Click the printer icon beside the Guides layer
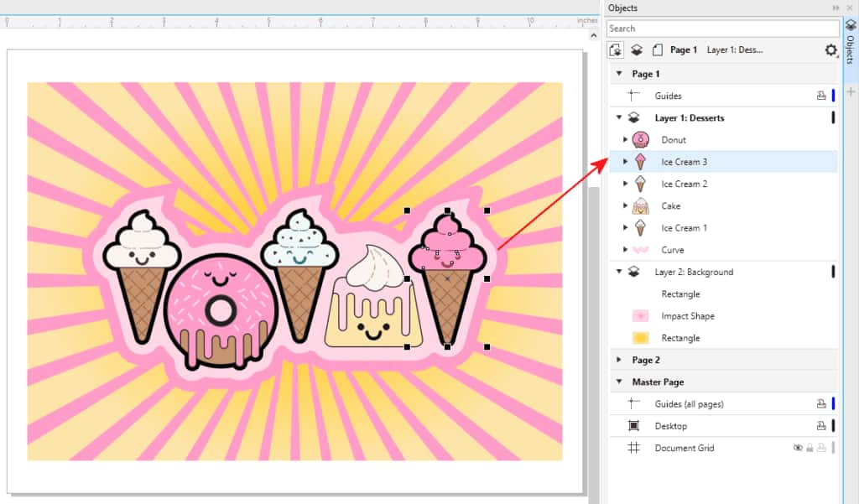Viewport: 859px width, 504px height. point(820,95)
